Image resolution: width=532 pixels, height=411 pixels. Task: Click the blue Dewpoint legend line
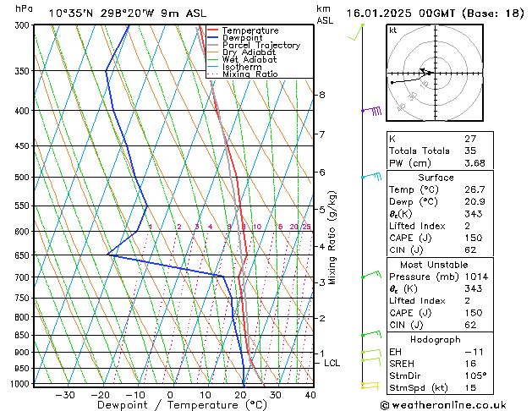tap(212, 38)
